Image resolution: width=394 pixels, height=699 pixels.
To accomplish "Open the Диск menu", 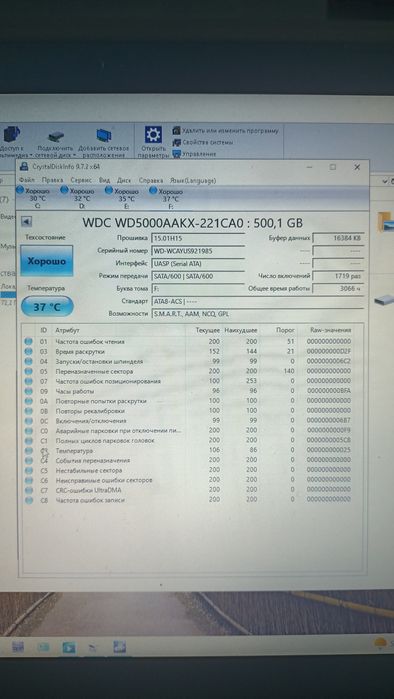I will (124, 181).
